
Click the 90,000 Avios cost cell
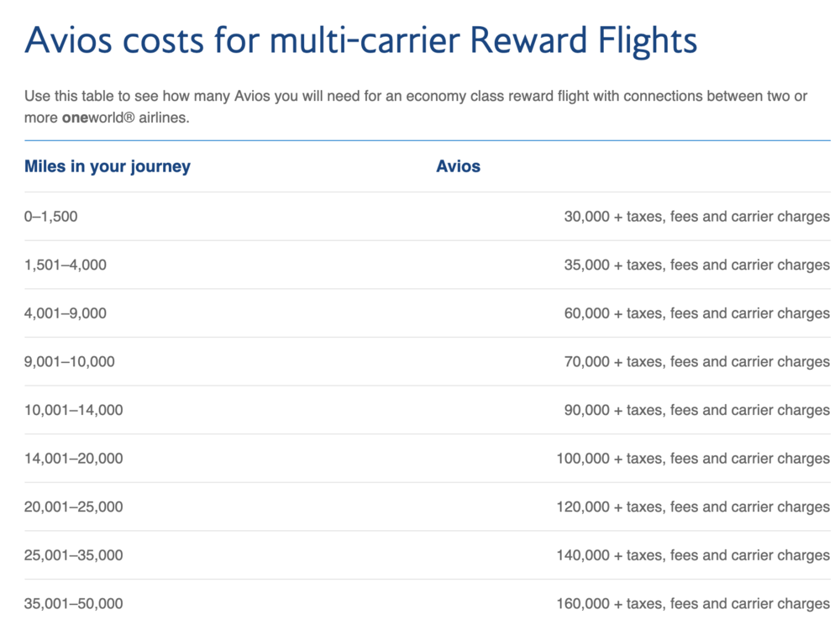(696, 411)
